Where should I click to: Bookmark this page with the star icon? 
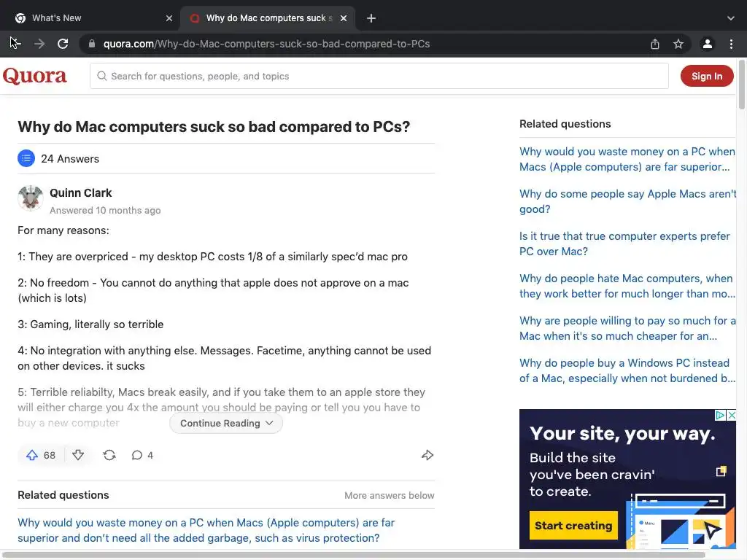click(678, 44)
